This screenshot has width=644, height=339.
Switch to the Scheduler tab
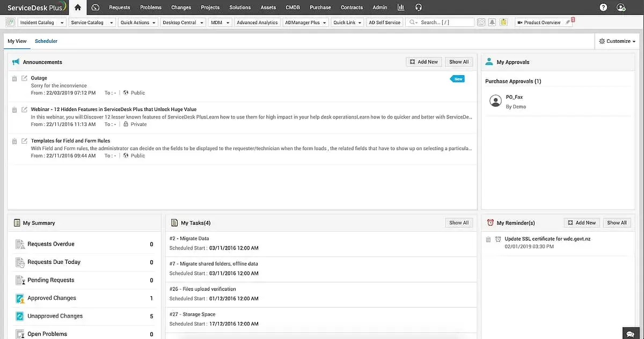tap(46, 41)
